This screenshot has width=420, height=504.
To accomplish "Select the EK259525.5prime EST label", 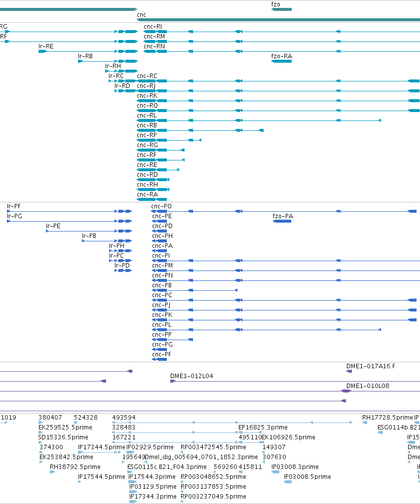I will click(x=65, y=427).
